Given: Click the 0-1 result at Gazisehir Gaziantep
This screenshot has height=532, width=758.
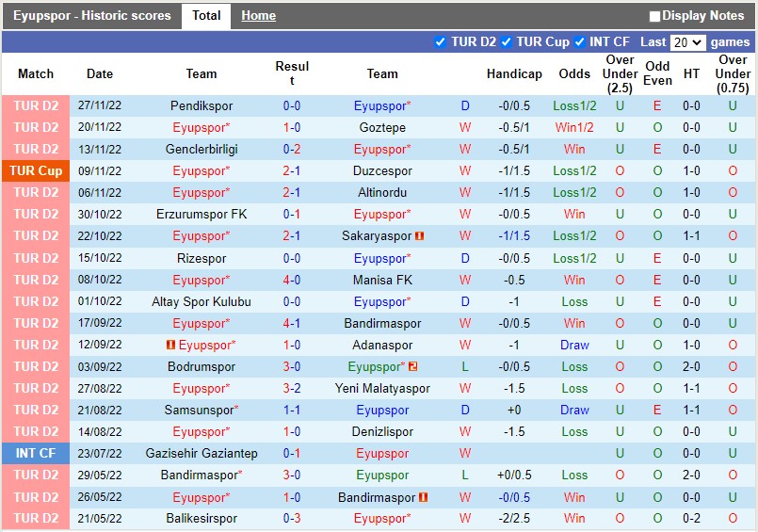Looking at the screenshot, I should 292,453.
